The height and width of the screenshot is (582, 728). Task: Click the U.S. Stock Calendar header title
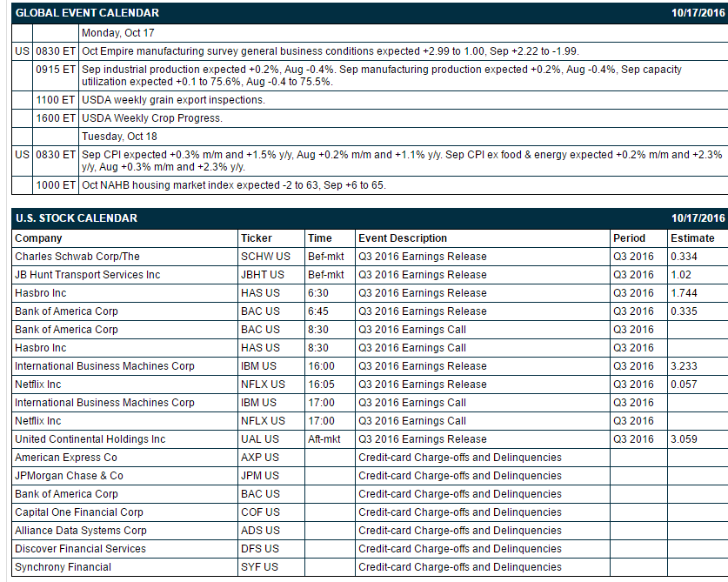tap(77, 218)
